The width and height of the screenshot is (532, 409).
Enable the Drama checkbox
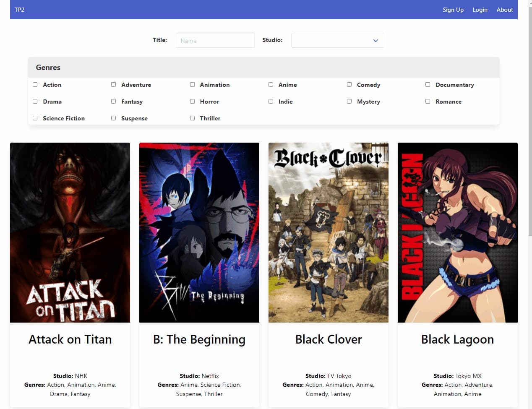[35, 101]
